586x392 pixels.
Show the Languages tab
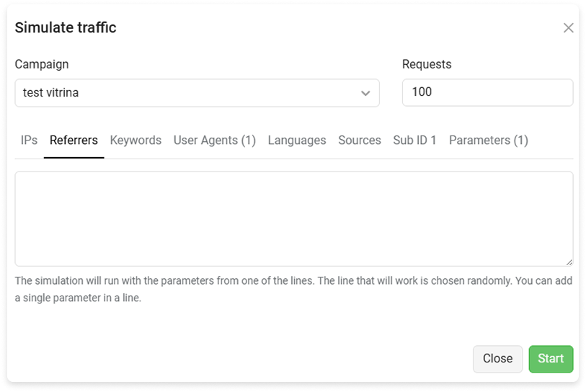tap(297, 140)
